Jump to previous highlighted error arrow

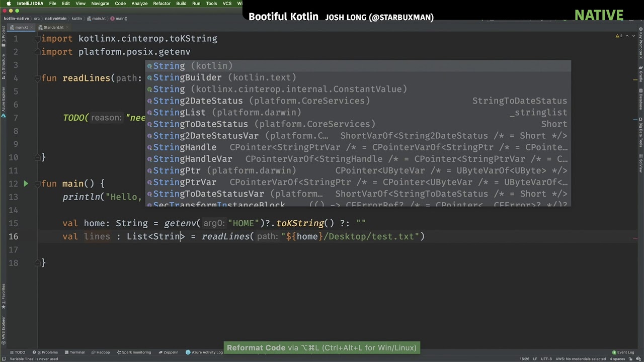click(x=626, y=36)
